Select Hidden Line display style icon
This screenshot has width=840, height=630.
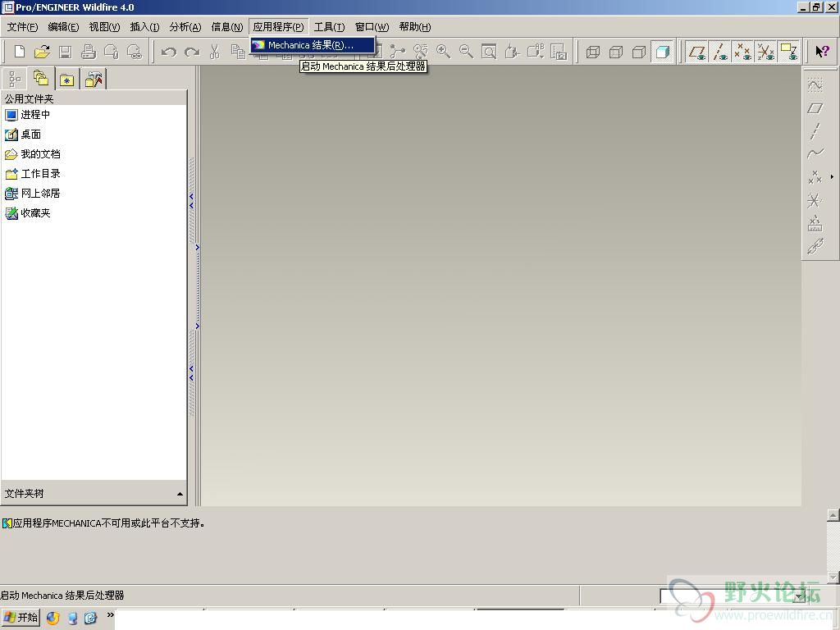point(616,52)
